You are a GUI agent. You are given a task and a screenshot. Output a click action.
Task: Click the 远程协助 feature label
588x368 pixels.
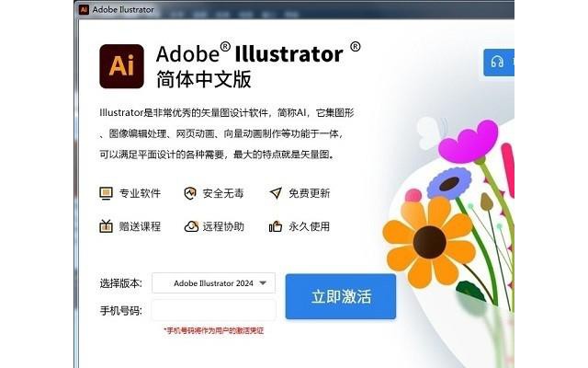223,226
